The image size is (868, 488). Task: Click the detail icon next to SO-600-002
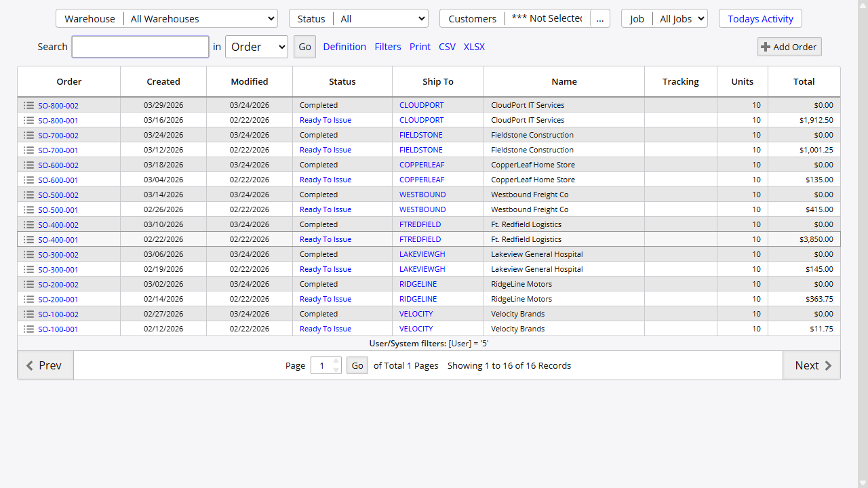[x=28, y=165]
